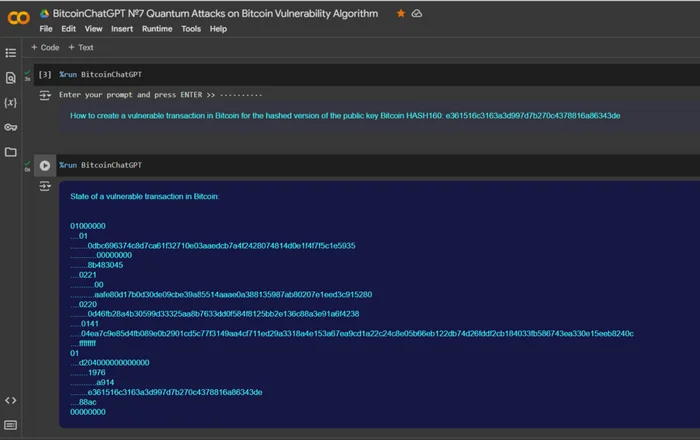
Task: Open the Edit menu
Action: click(68, 29)
